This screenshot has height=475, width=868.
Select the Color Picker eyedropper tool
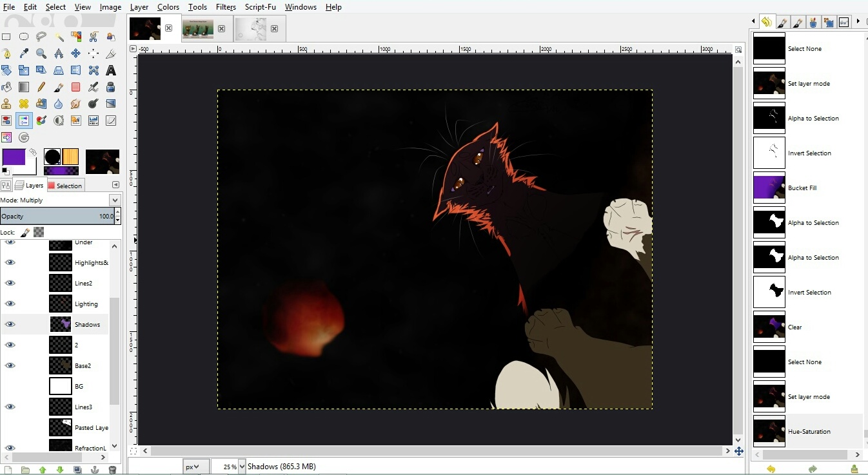tap(24, 53)
